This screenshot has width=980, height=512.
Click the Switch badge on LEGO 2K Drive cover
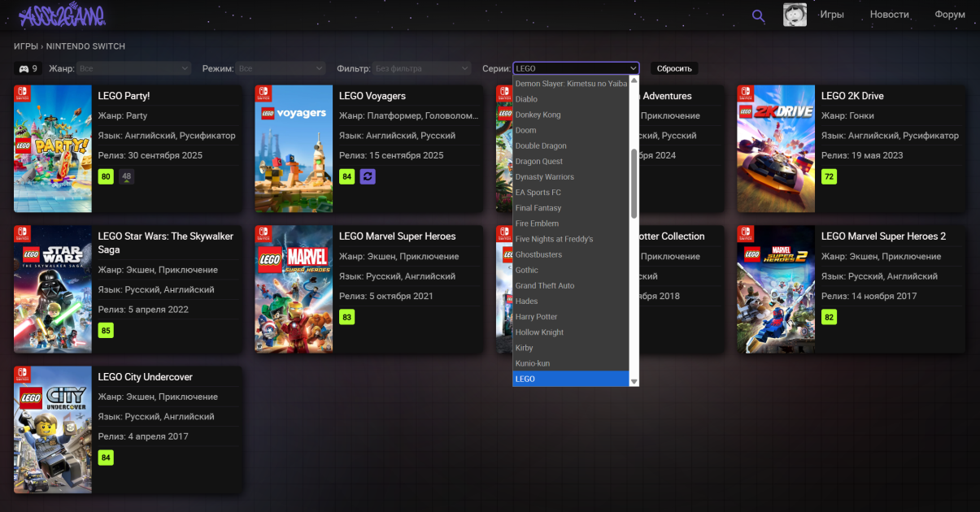(745, 93)
